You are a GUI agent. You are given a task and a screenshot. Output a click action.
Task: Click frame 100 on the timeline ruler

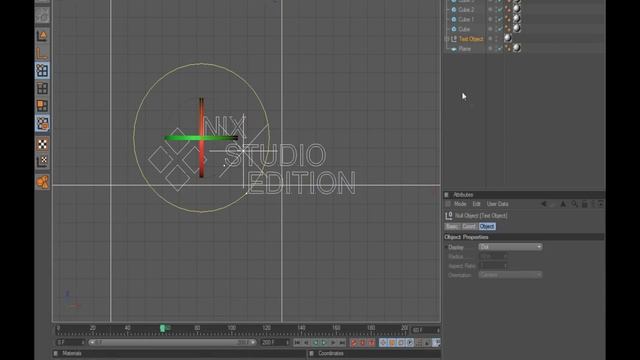pos(232,328)
